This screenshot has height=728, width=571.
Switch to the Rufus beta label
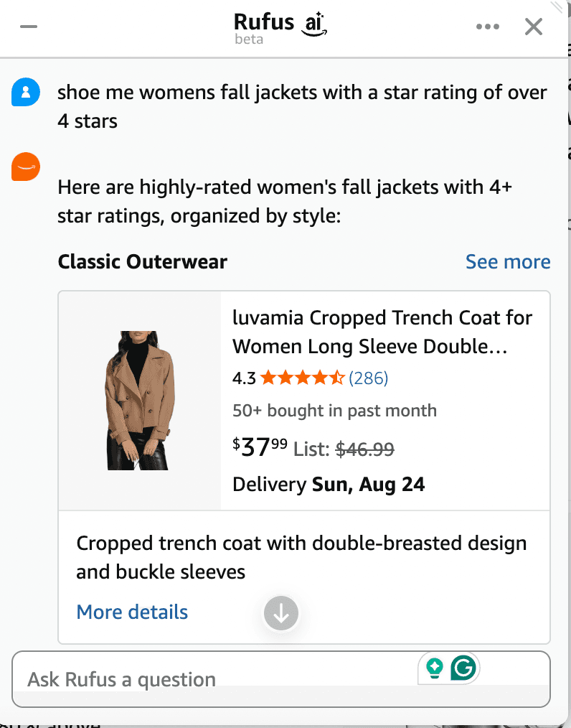tap(249, 39)
